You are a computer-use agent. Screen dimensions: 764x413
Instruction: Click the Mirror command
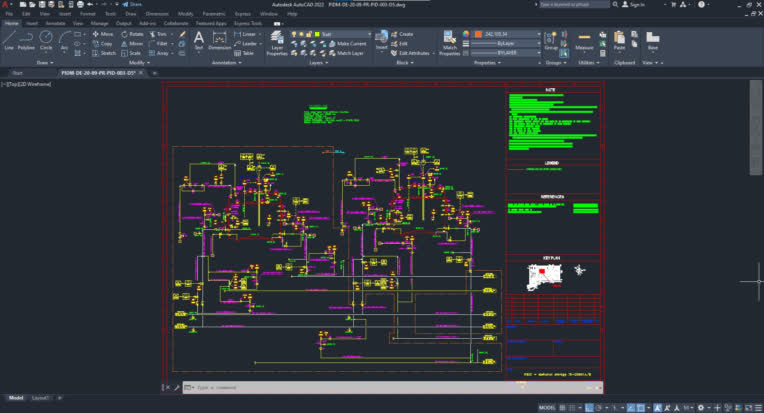click(x=132, y=43)
